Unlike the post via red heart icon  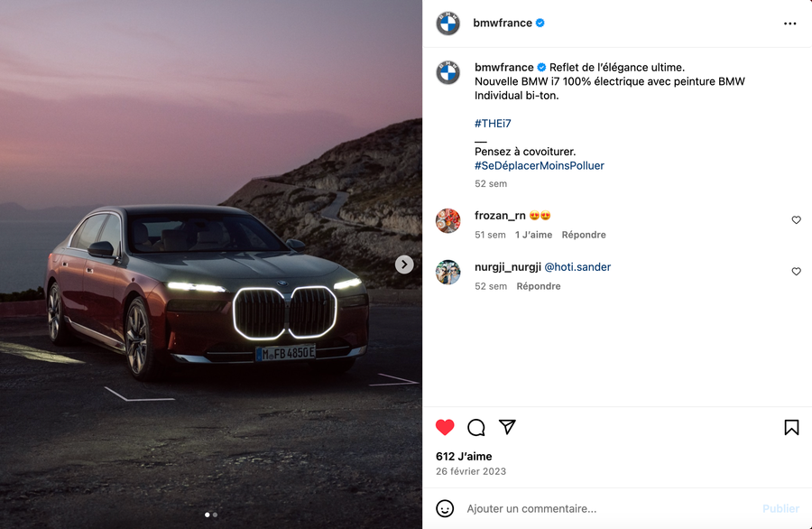coord(445,428)
